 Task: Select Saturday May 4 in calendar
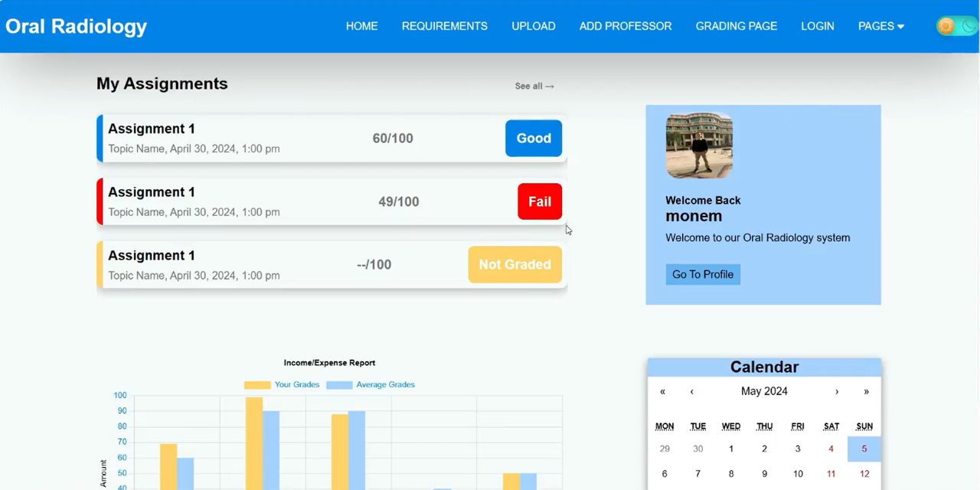coord(831,449)
